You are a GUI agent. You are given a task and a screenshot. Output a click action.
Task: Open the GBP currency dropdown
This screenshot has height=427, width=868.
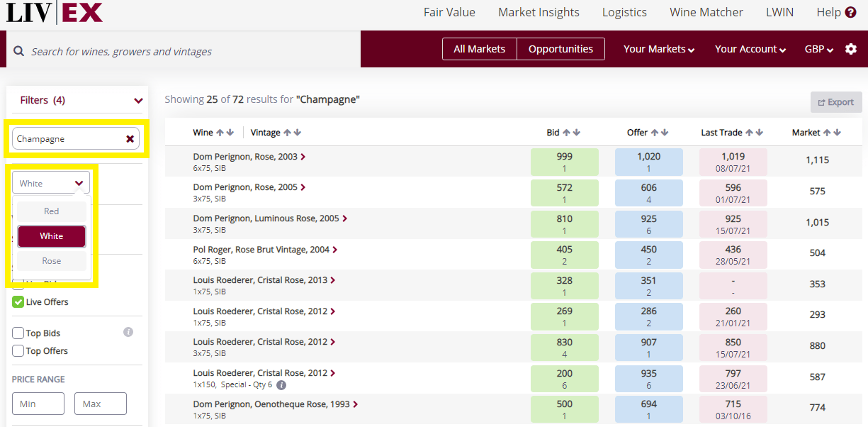click(819, 49)
